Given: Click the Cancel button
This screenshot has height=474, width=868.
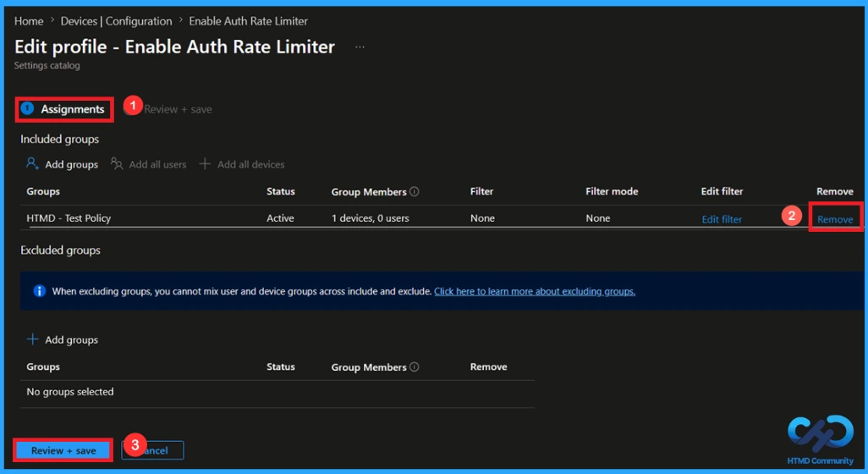Looking at the screenshot, I should (153, 451).
